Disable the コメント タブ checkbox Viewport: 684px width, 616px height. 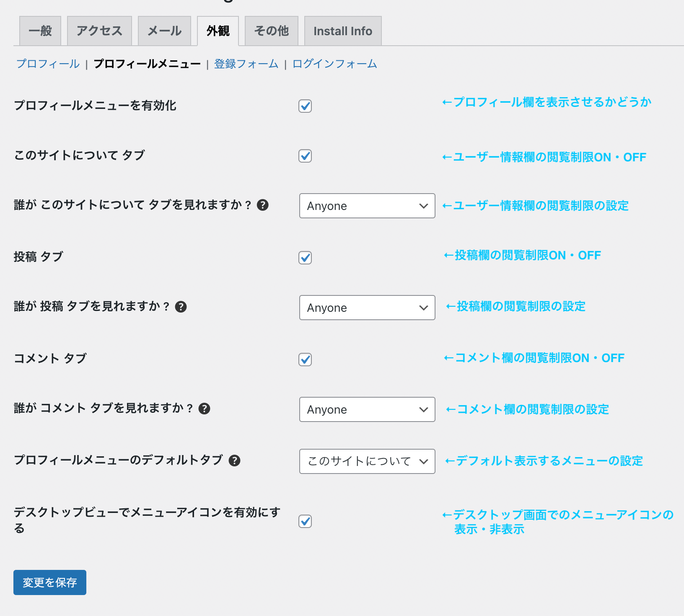pos(305,360)
